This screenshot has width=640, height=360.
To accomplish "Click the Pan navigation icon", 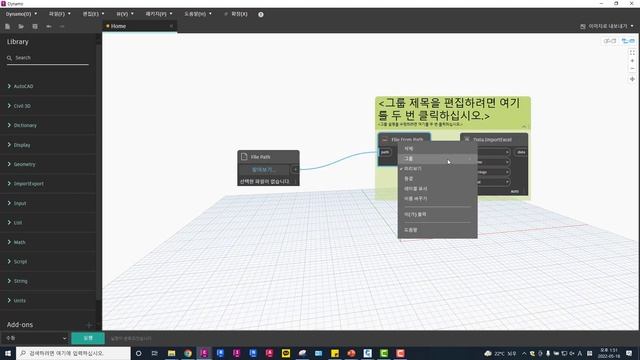I will (632, 79).
